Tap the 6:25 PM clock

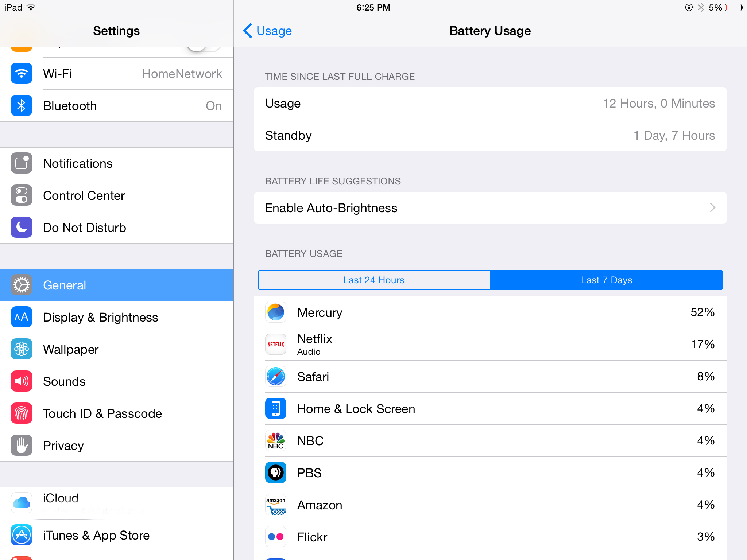click(373, 8)
